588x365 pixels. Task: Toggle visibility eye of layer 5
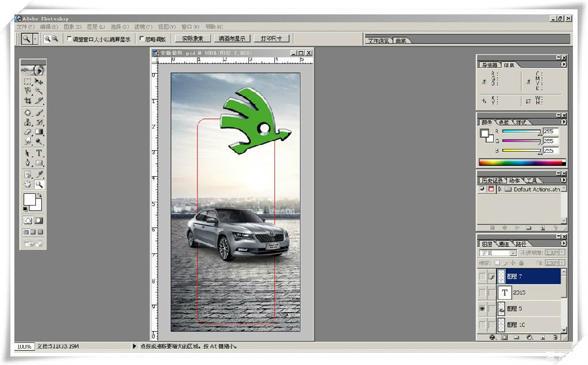(x=482, y=309)
